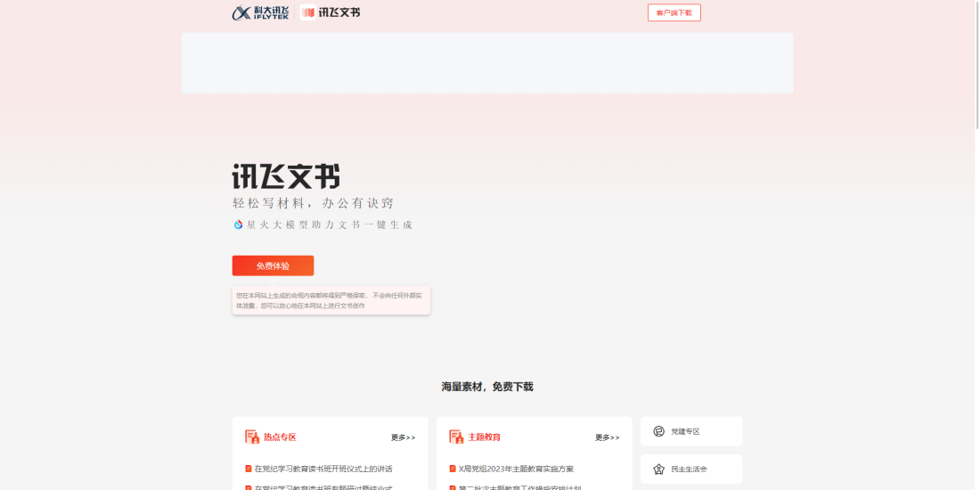The width and height of the screenshot is (980, 490).
Task: Open X局党组2023年主题教育实施方案 document
Action: (x=516, y=469)
